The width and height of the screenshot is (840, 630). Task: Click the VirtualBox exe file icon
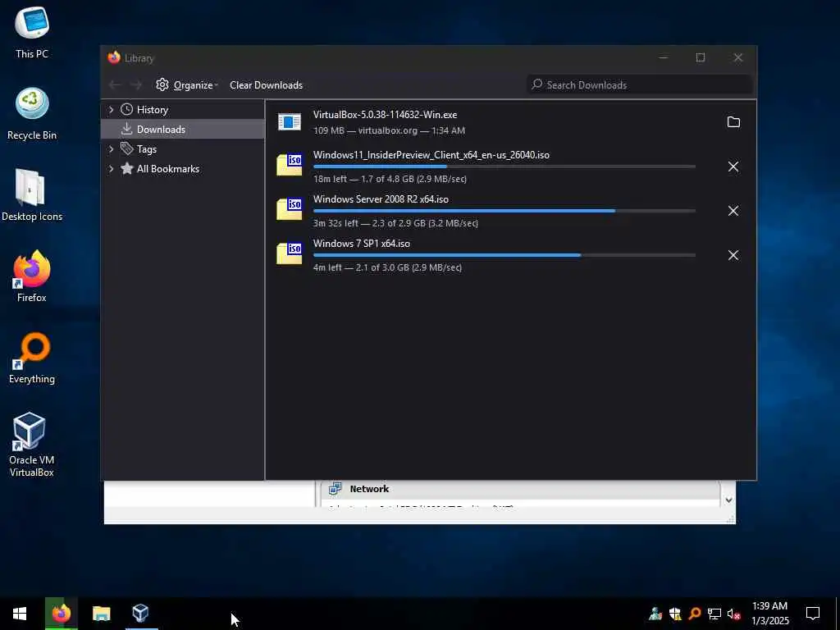point(290,122)
